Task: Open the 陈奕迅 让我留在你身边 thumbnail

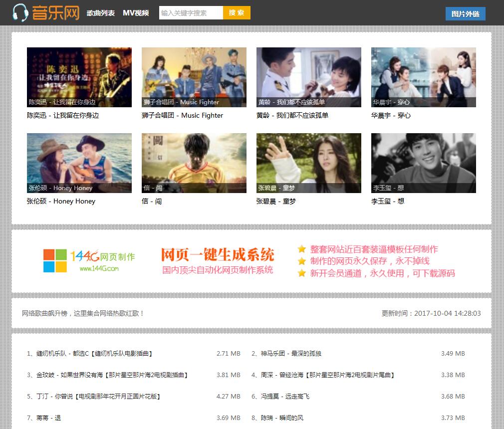Action: pos(79,77)
